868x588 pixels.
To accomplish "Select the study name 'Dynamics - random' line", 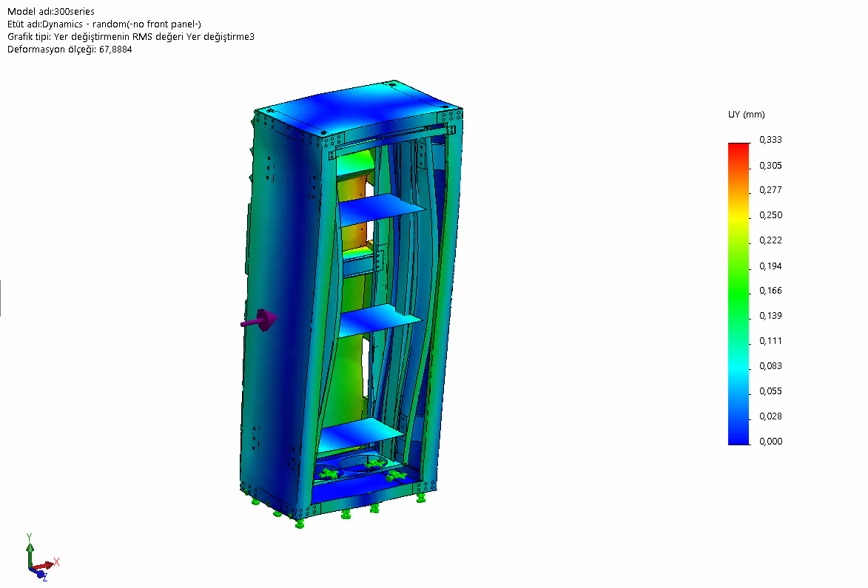I will pos(104,24).
